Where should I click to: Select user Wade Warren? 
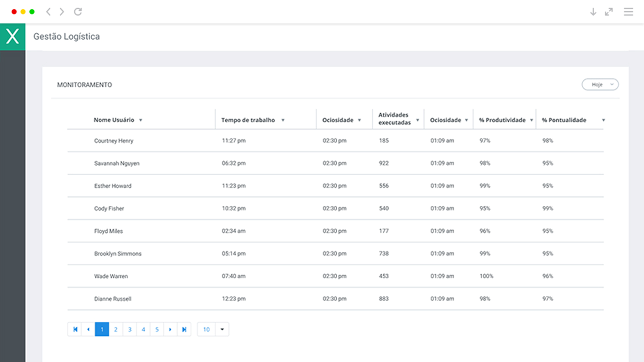[x=111, y=276]
